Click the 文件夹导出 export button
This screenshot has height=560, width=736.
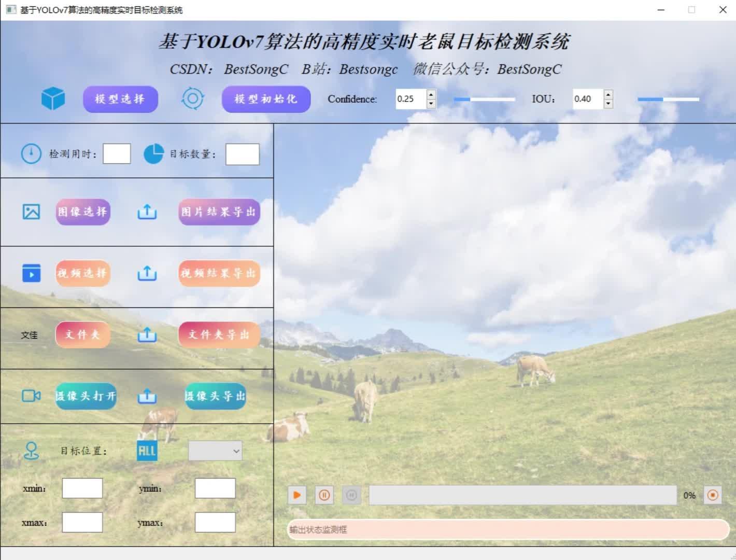click(x=220, y=334)
